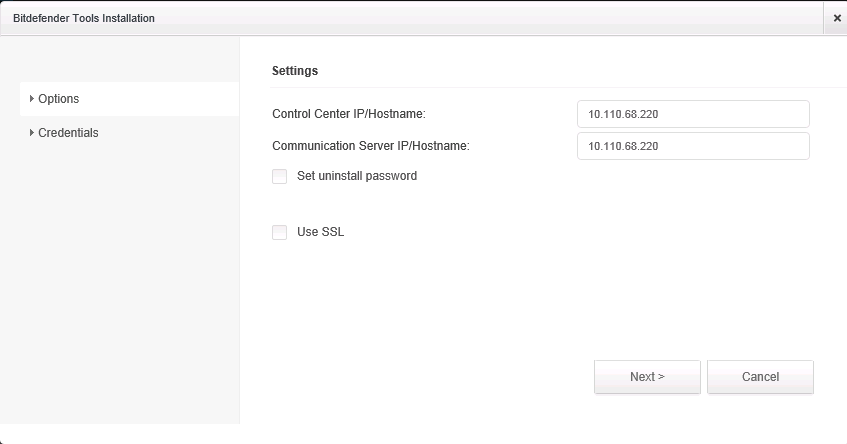This screenshot has width=847, height=444.
Task: Click the 'Communication Server IP/Hostname:' label
Action: (x=371, y=146)
